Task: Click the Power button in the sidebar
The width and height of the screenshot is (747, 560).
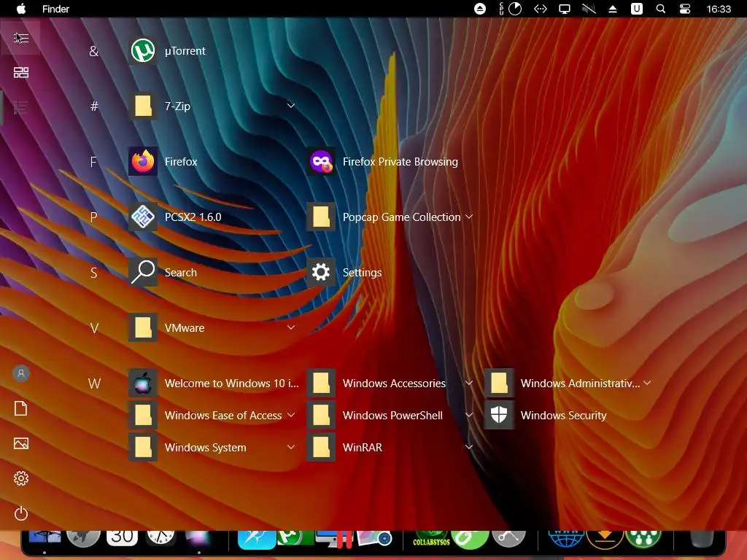Action: [x=21, y=513]
